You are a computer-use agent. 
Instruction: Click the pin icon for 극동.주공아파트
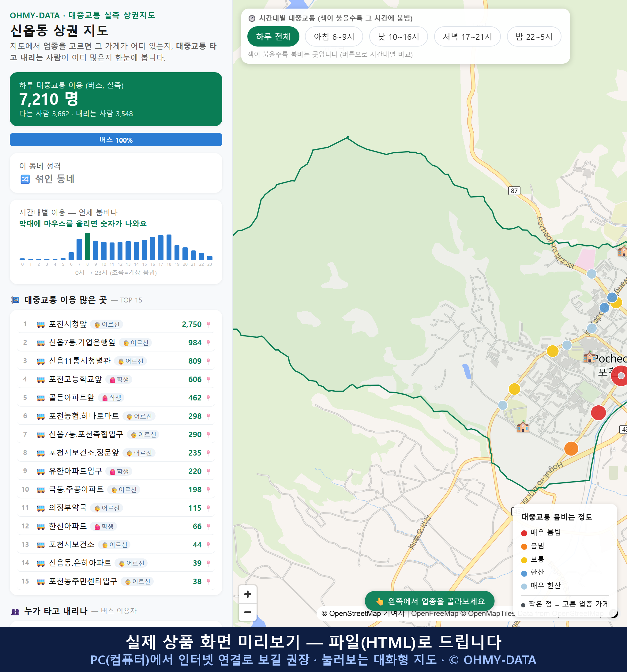click(208, 490)
